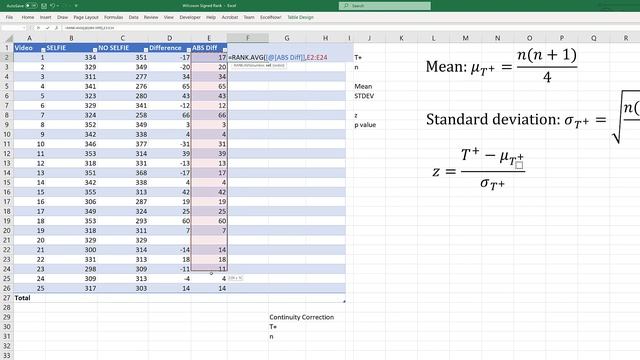The height and width of the screenshot is (360, 640).
Task: Click the Select All corner triangle
Action: 9,38
